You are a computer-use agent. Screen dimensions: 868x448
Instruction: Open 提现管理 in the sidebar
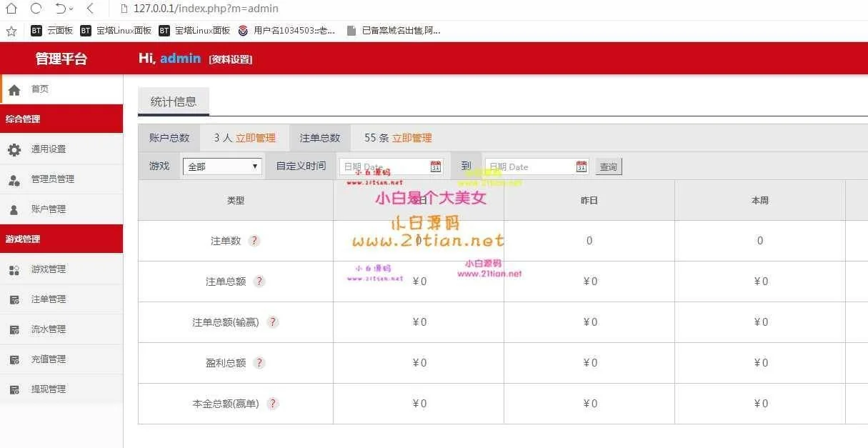click(x=49, y=389)
